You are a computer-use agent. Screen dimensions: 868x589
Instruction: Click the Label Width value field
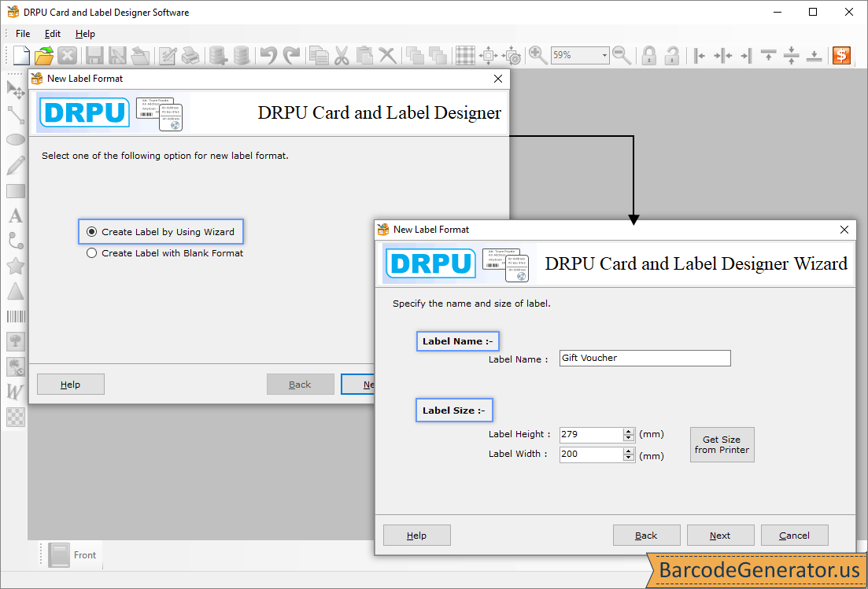tap(591, 454)
